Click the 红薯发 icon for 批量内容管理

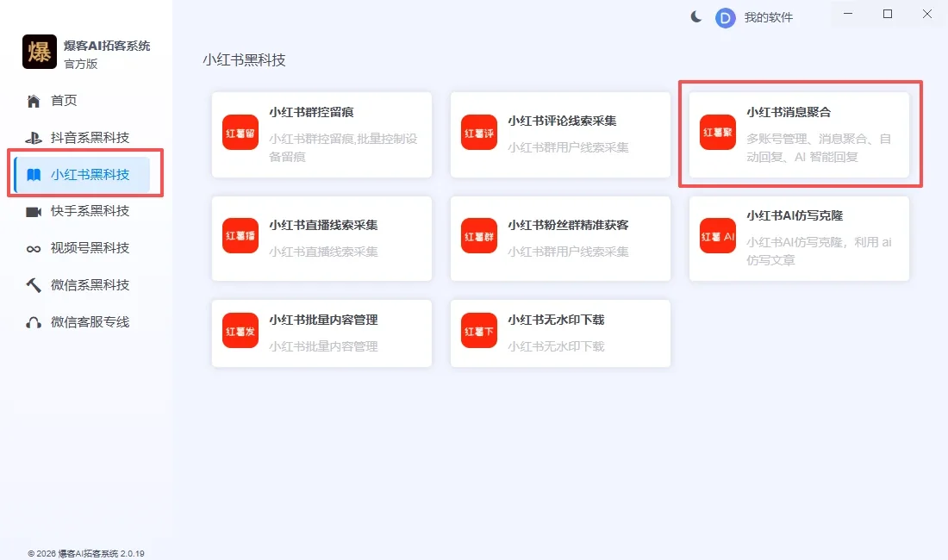(240, 331)
